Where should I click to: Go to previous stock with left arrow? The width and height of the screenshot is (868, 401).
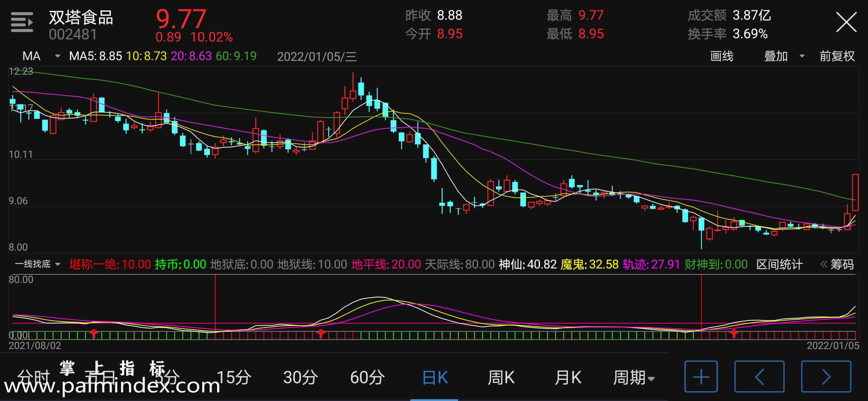759,376
